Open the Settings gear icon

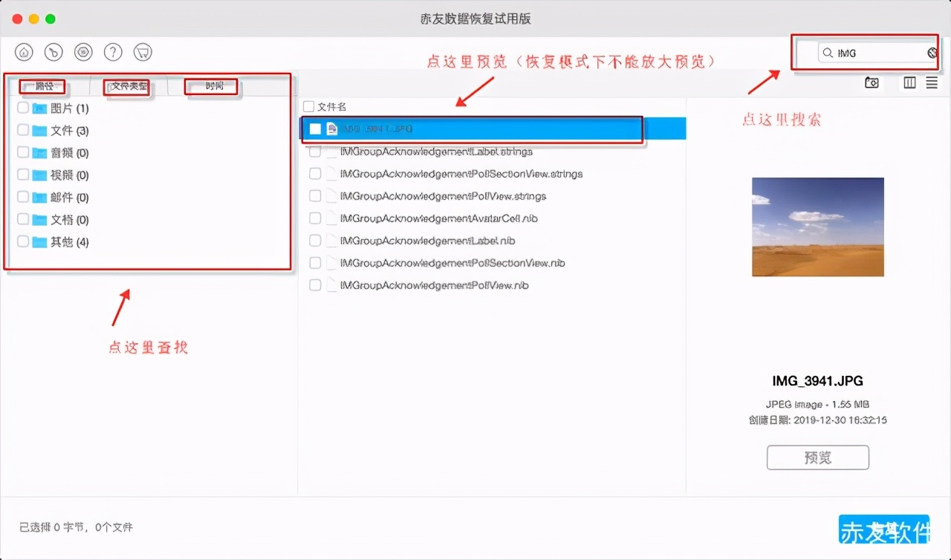pos(83,51)
